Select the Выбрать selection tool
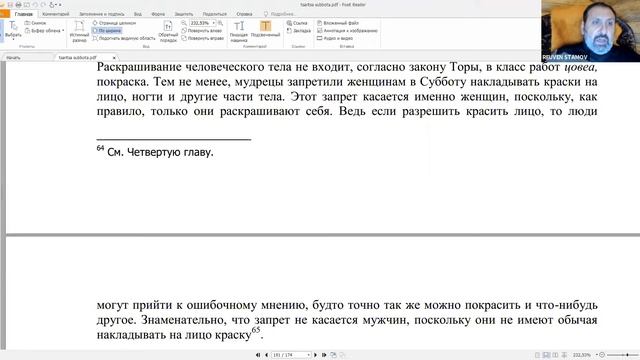 [13, 30]
